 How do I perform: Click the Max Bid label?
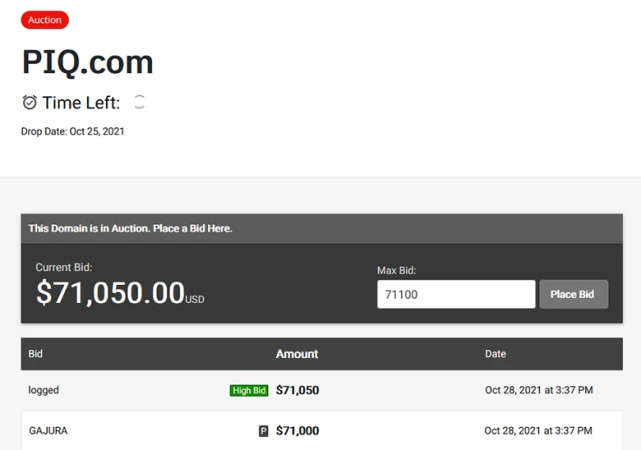396,270
